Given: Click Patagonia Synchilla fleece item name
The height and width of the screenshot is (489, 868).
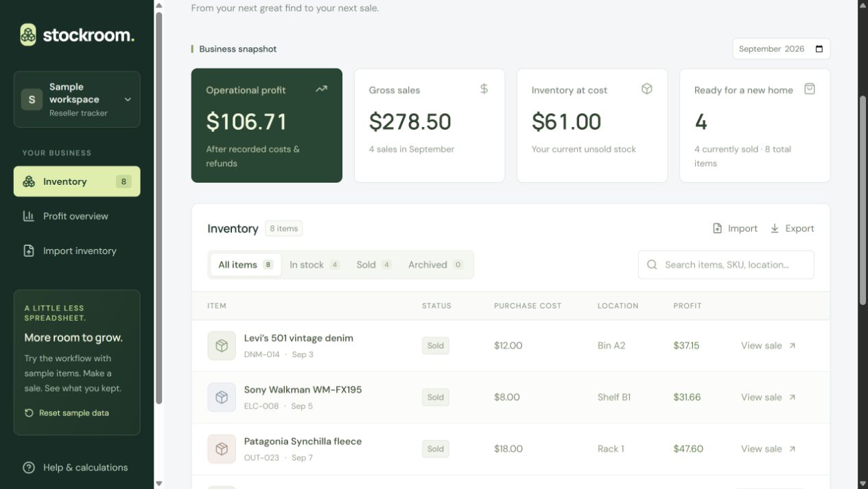Looking at the screenshot, I should click(x=303, y=441).
